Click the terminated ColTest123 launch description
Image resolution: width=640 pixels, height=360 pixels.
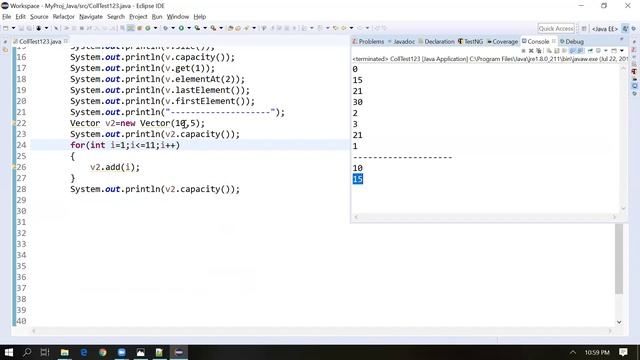[x=490, y=59]
